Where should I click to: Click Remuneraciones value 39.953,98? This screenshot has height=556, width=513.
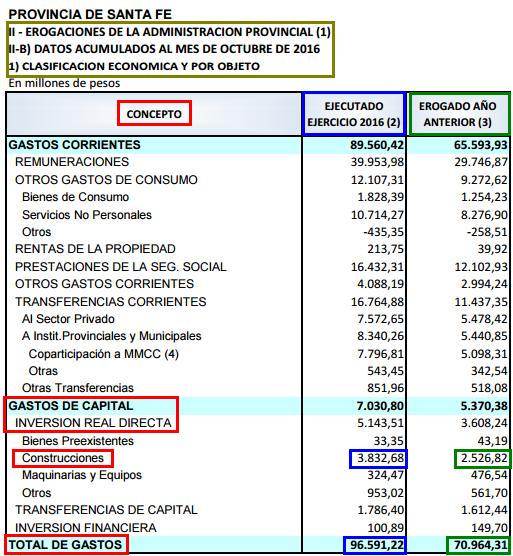pos(377,162)
